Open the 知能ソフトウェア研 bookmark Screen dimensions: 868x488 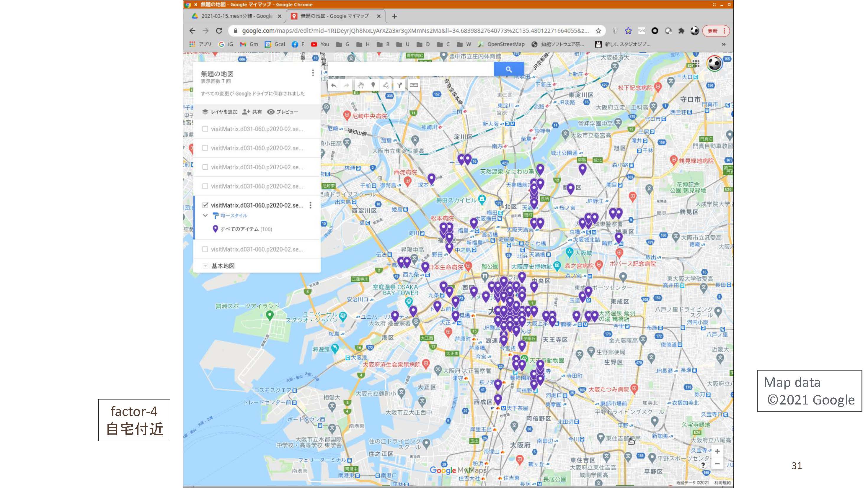click(x=558, y=44)
